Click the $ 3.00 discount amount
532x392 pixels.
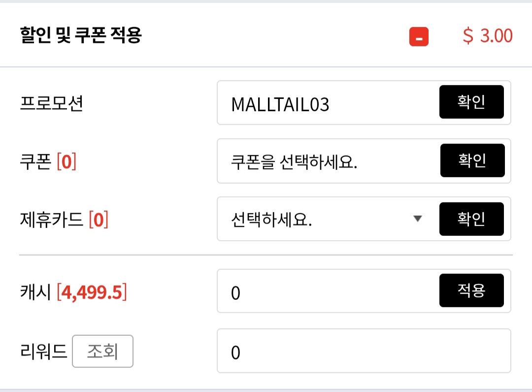coord(488,36)
